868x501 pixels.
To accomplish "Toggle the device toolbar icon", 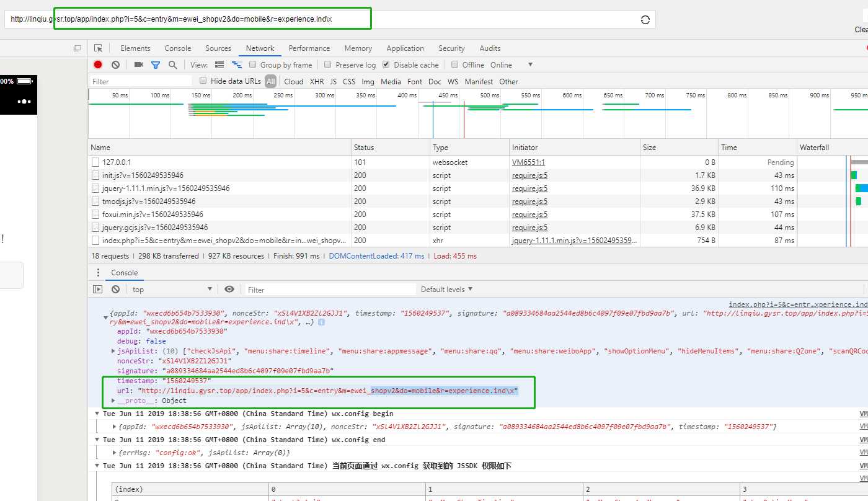I will (x=77, y=48).
